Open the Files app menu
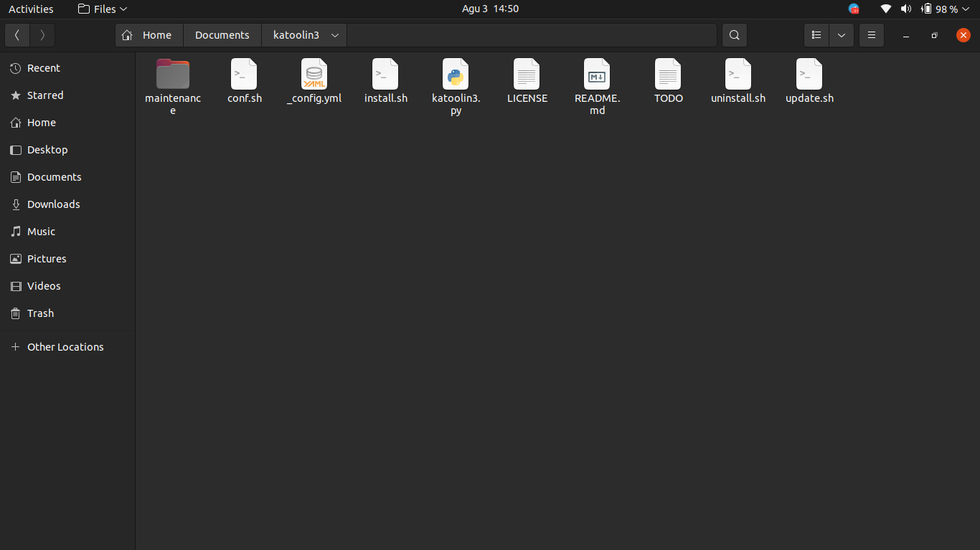Image resolution: width=980 pixels, height=550 pixels. 100,9
